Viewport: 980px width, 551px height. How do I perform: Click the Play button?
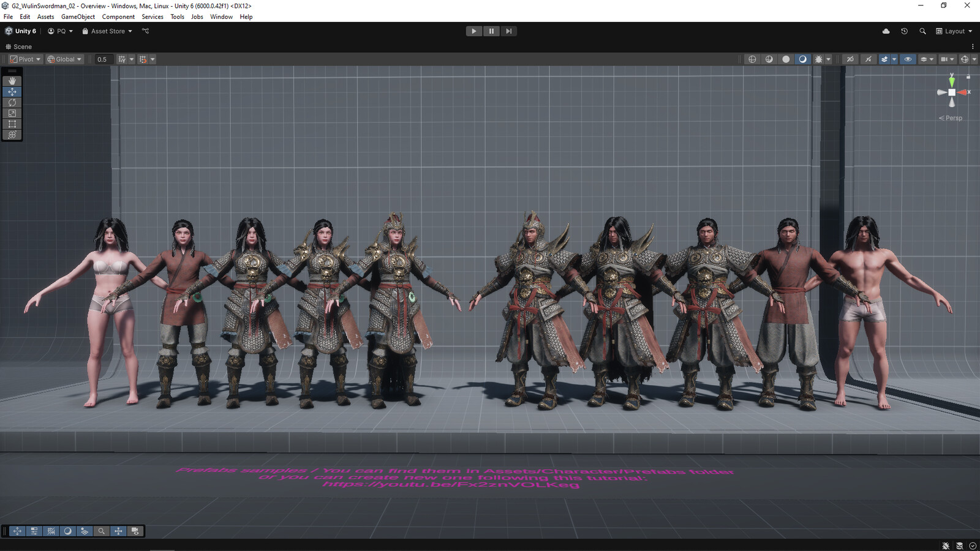tap(474, 31)
